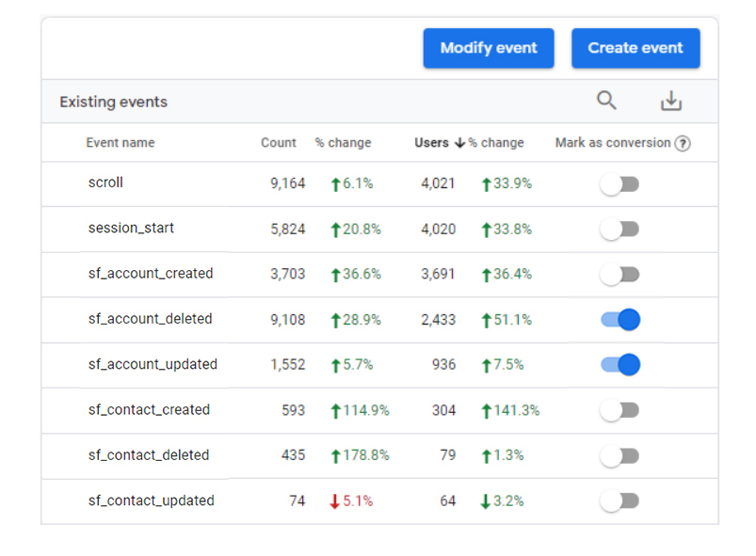Enable conversion for sf_contact_updated
The height and width of the screenshot is (556, 756).
point(619,501)
